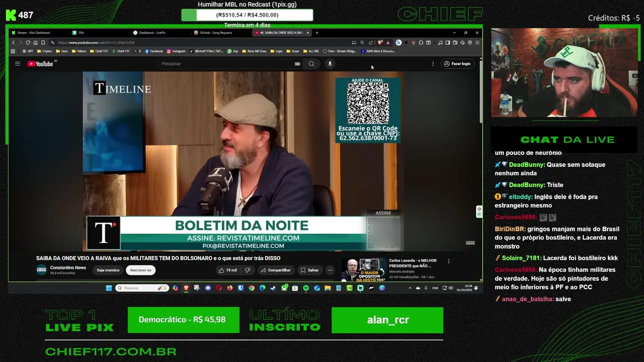Open the Constantino News channel name link
The height and width of the screenshot is (362, 644).
[68, 267]
